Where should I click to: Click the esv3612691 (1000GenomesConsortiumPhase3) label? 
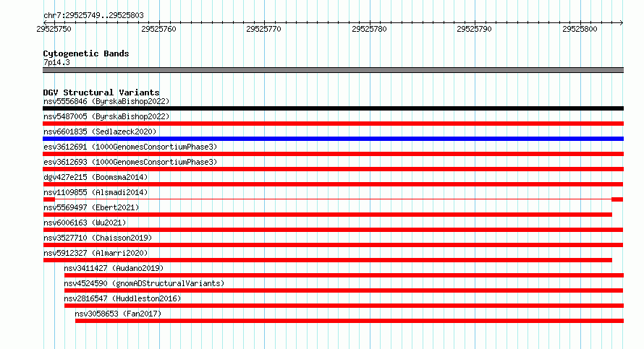pyautogui.click(x=130, y=147)
